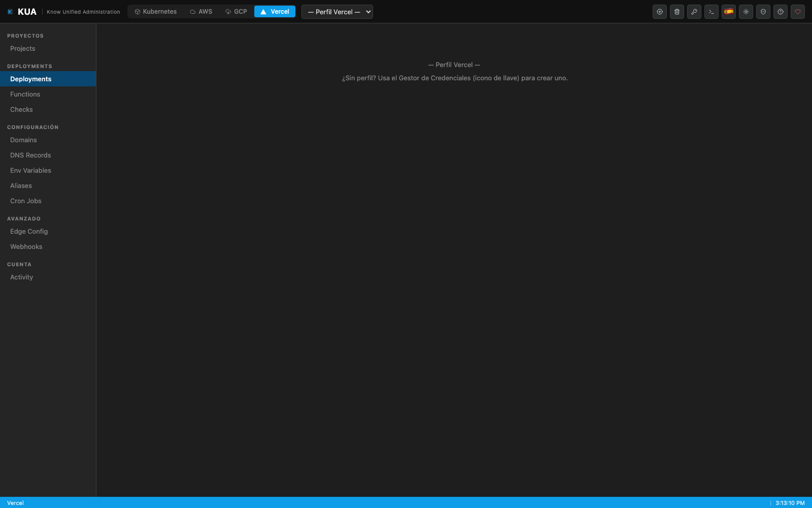Select Deployments in the sidebar

pos(48,79)
